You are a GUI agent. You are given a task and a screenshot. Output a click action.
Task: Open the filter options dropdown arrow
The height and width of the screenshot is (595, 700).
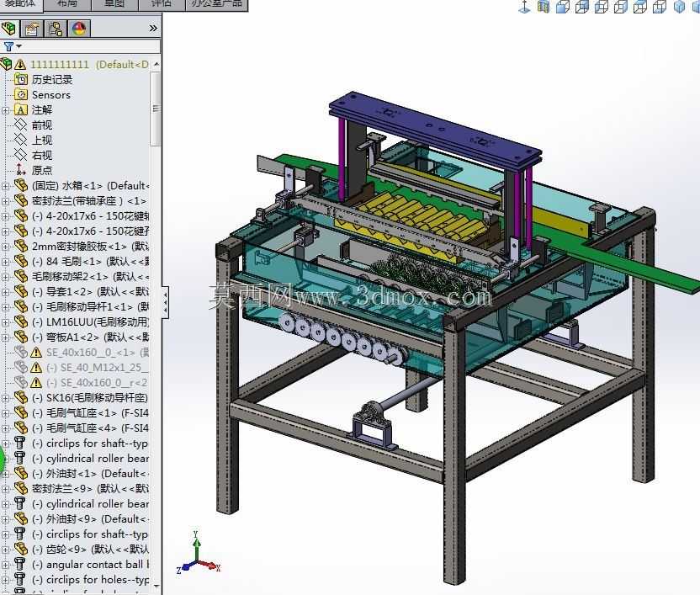tap(19, 46)
